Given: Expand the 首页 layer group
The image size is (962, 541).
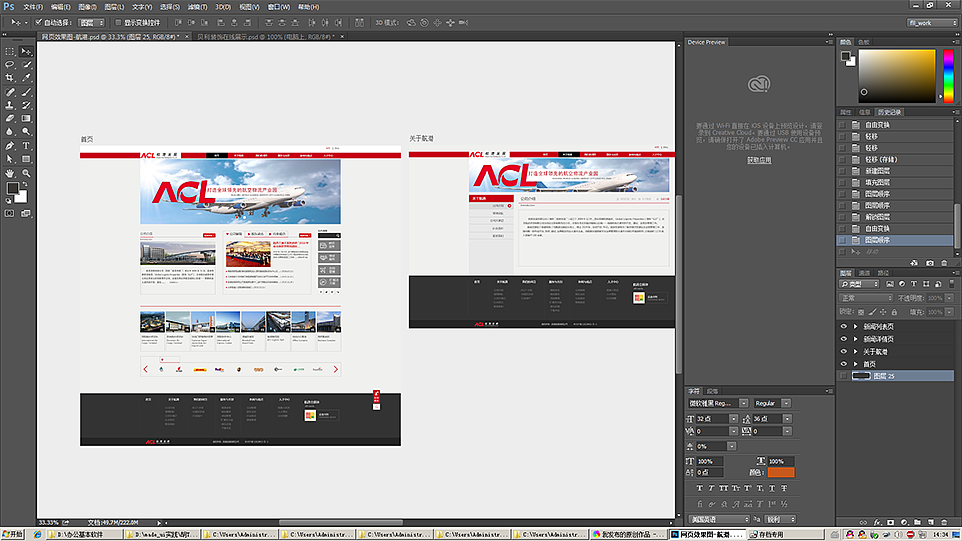Looking at the screenshot, I should click(x=856, y=364).
